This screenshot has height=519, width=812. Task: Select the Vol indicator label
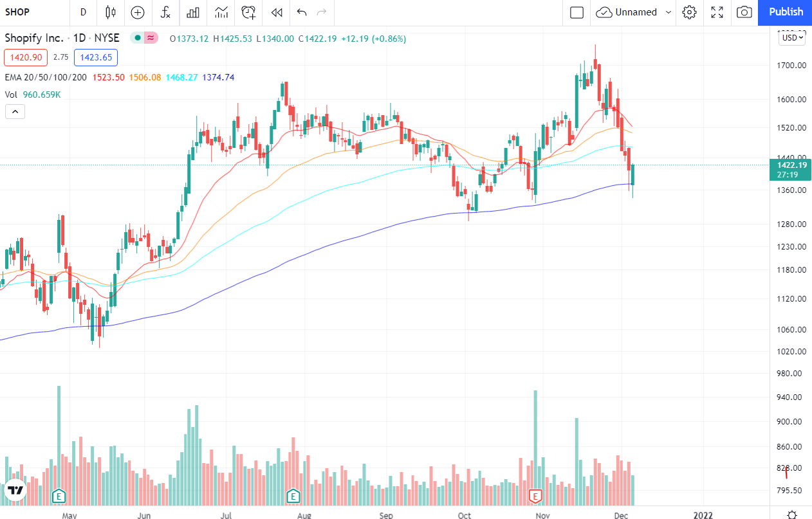[11, 95]
